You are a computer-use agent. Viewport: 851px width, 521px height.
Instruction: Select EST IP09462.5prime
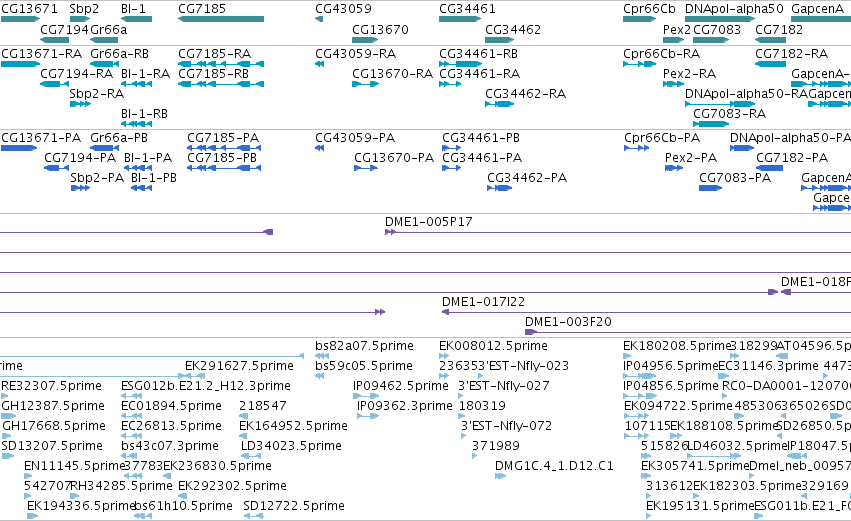coord(401,386)
